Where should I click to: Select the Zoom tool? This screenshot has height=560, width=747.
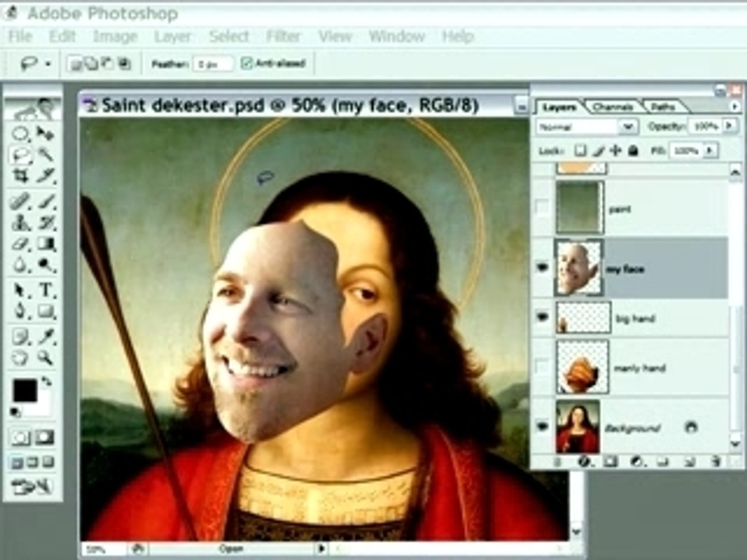(46, 358)
